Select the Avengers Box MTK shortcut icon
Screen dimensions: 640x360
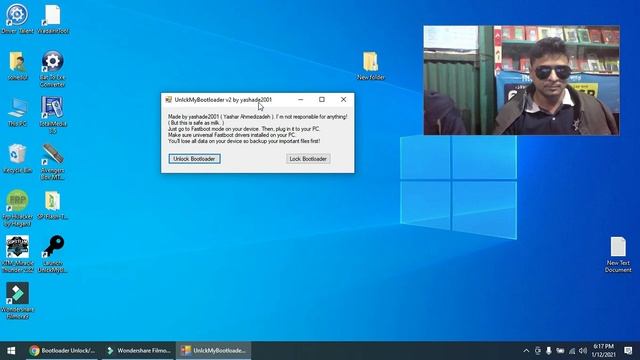point(52,162)
